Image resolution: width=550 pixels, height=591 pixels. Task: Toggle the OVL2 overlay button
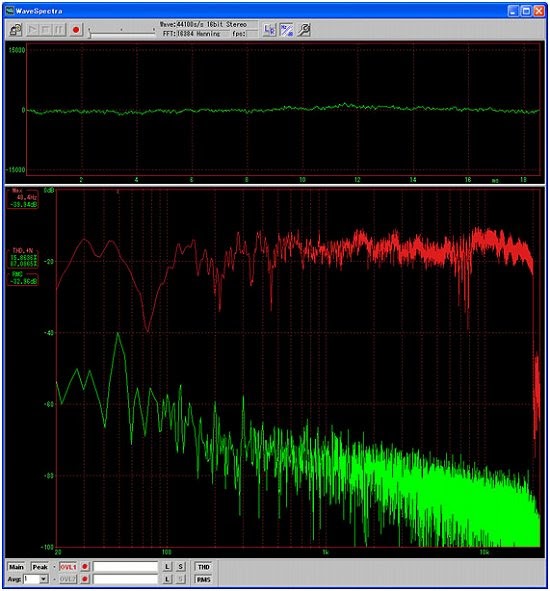68,579
